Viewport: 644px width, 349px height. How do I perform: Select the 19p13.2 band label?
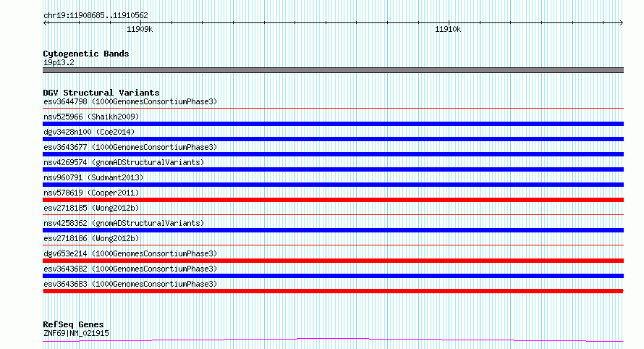[x=59, y=62]
